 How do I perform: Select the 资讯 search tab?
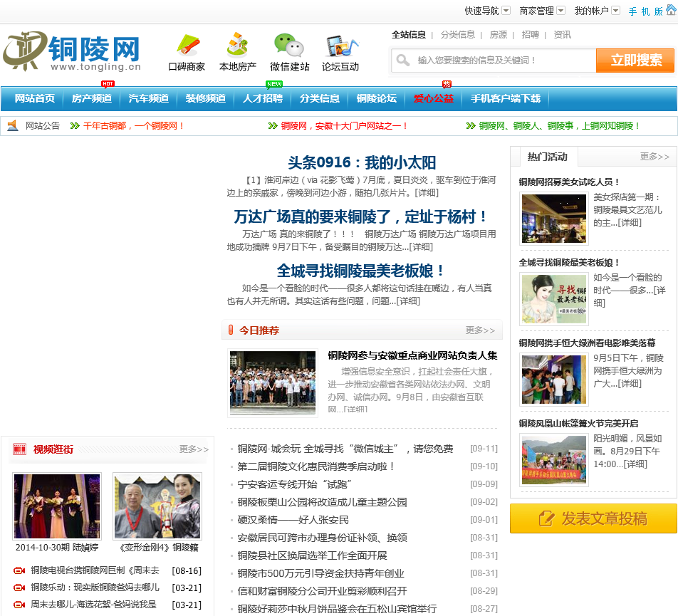562,35
